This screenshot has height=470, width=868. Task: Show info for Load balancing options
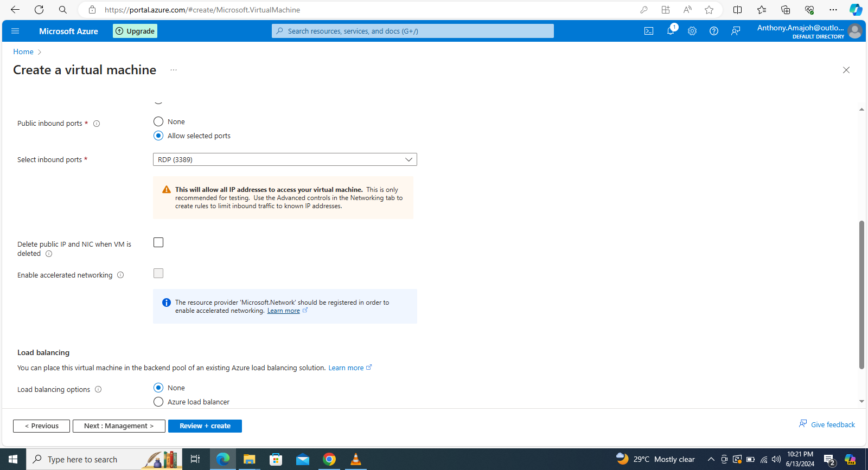[98, 389]
